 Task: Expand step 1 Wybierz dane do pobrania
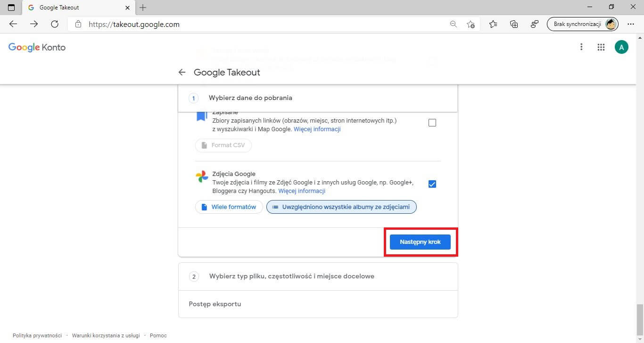(318, 98)
